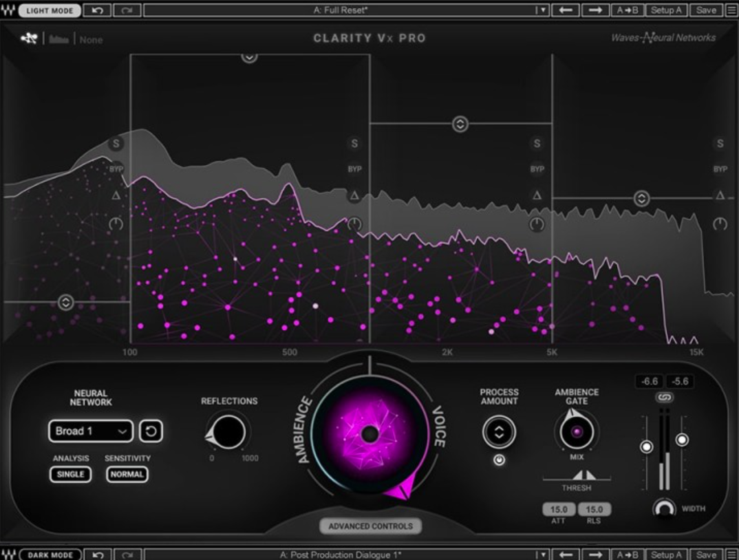The height and width of the screenshot is (560, 739).
Task: Toggle the third band's power knob
Action: click(x=537, y=224)
